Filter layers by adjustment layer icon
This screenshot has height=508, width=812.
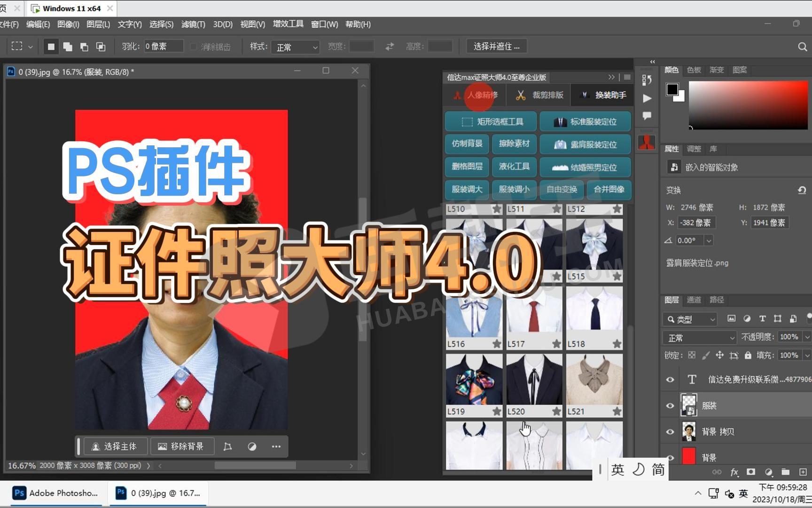747,318
